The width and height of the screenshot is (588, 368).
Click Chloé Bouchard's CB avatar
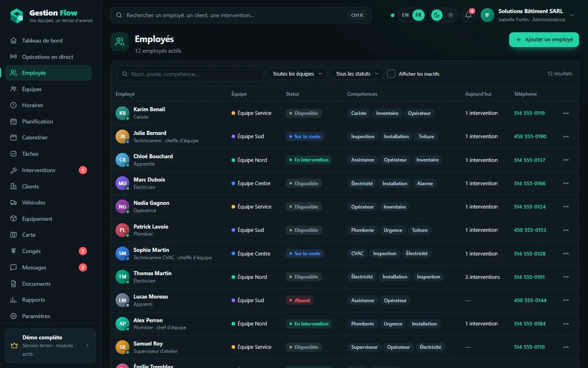point(122,160)
